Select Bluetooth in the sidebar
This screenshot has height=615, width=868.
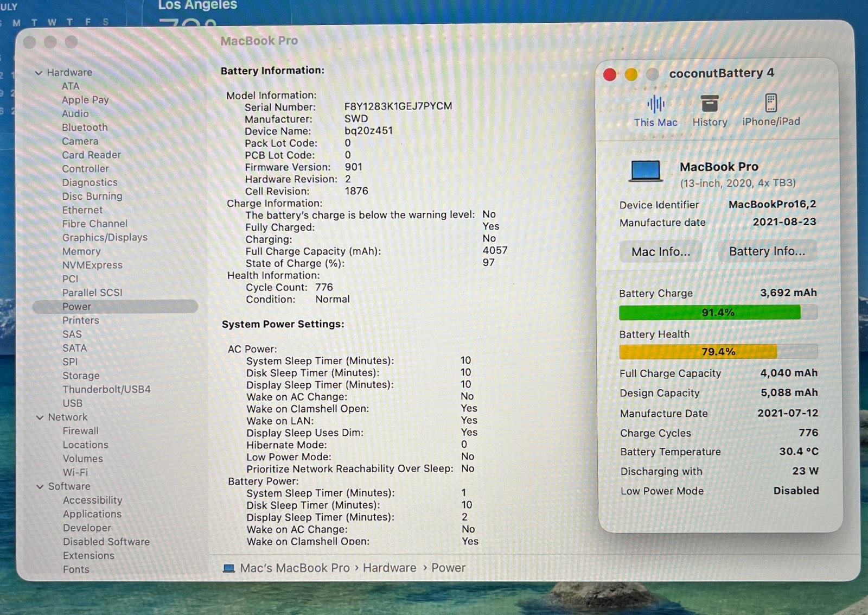click(x=85, y=128)
